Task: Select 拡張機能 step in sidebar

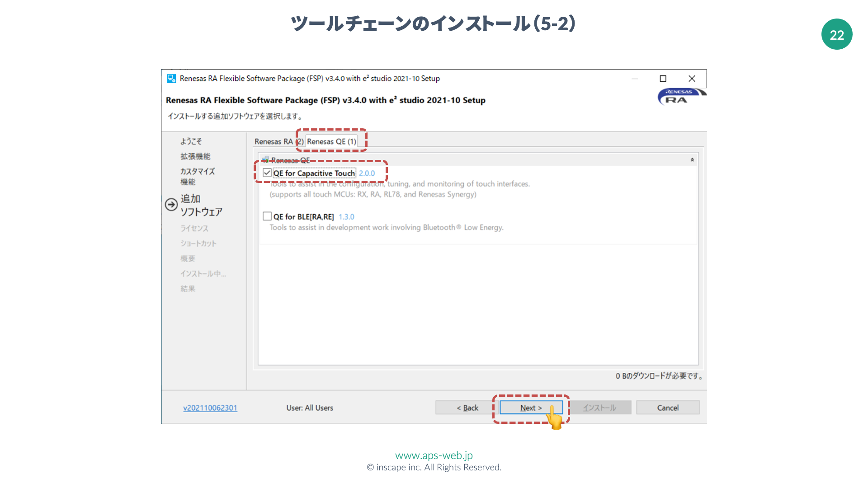Action: [x=195, y=156]
